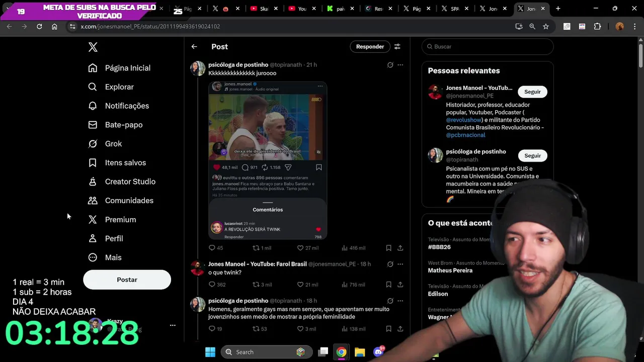Open Windows Start menu
The width and height of the screenshot is (644, 362).
tap(210, 352)
